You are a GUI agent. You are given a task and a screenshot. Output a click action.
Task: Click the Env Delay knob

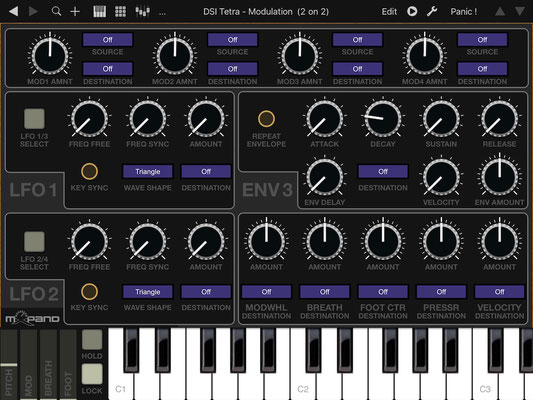pos(325,177)
